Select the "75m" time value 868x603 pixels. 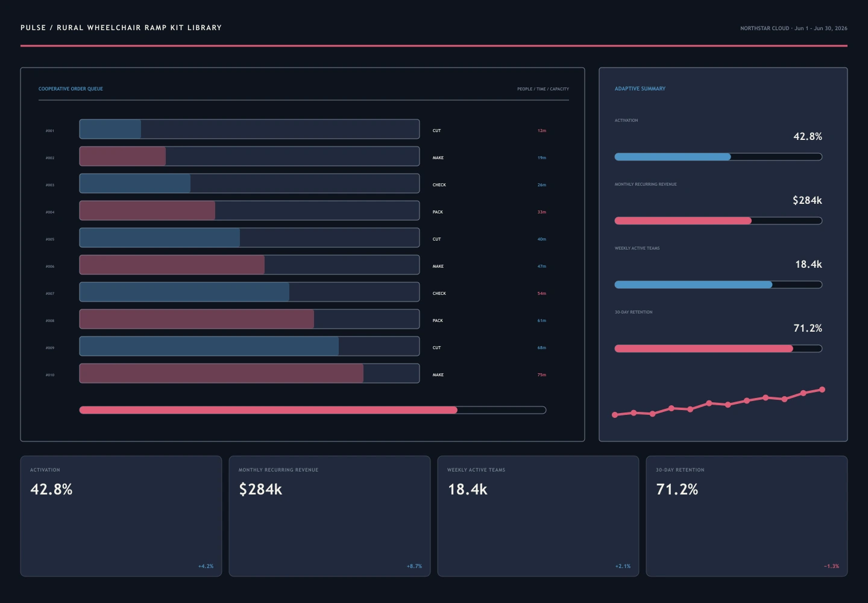point(542,375)
